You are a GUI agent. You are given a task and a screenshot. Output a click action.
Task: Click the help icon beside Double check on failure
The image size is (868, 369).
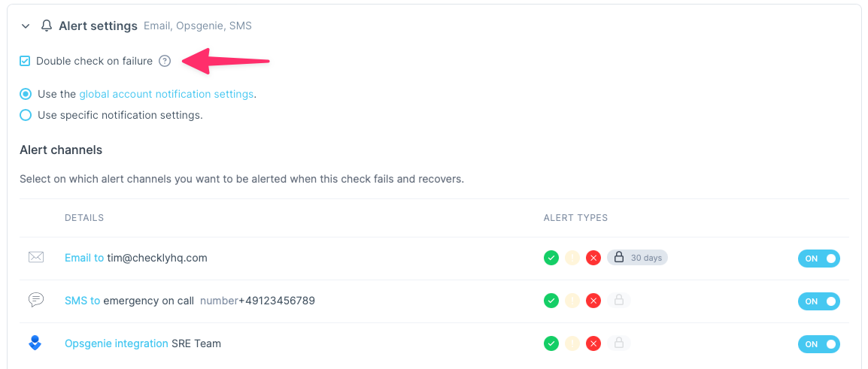pyautogui.click(x=165, y=61)
